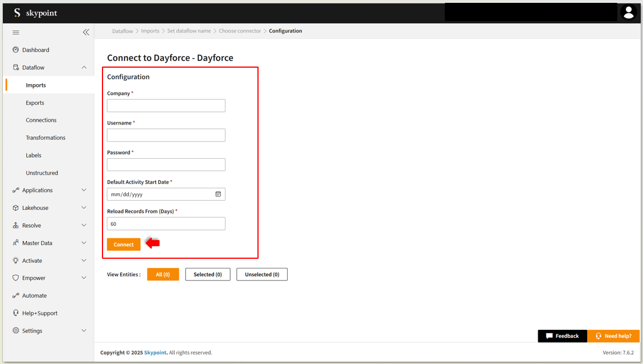Show Unselected (0) entities filter
This screenshot has width=643, height=364.
[262, 275]
